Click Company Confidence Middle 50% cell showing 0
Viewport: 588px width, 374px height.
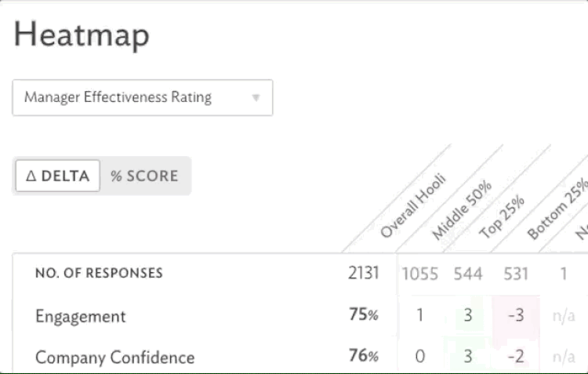coord(420,357)
